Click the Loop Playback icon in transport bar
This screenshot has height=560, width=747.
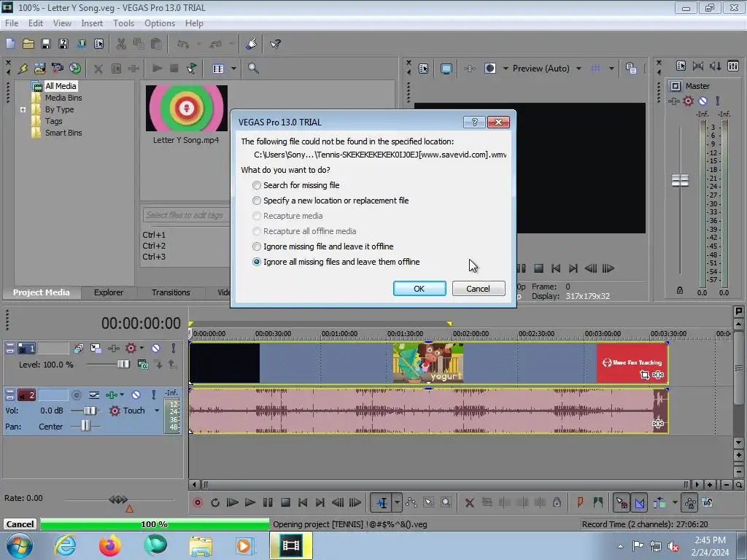click(215, 502)
